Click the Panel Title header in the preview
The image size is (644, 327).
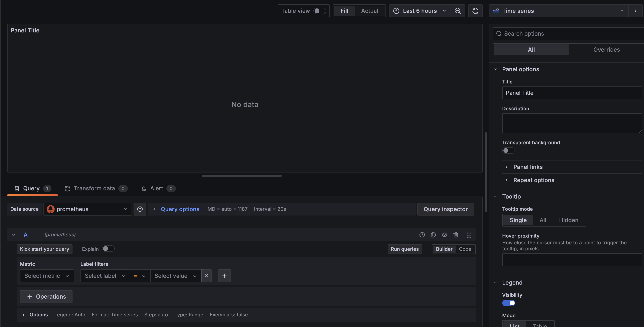coord(25,30)
